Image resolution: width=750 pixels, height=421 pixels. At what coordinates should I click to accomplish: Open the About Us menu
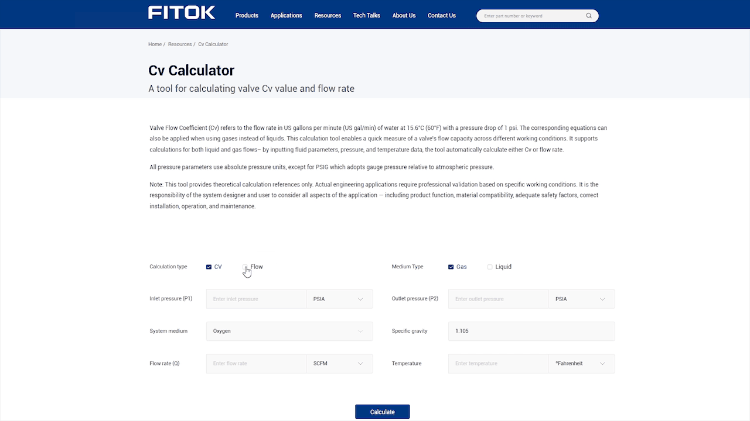coord(404,16)
